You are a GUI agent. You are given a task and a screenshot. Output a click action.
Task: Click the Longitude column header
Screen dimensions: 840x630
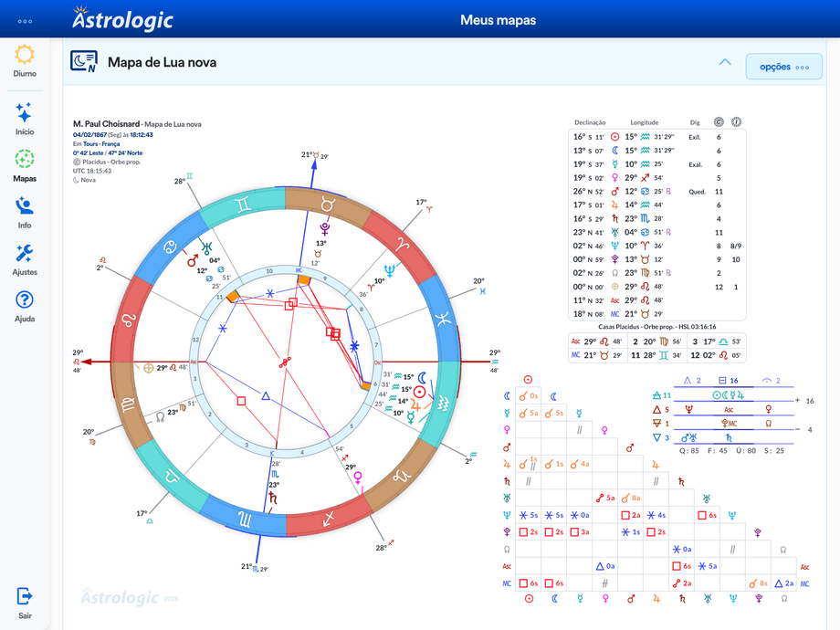(645, 122)
